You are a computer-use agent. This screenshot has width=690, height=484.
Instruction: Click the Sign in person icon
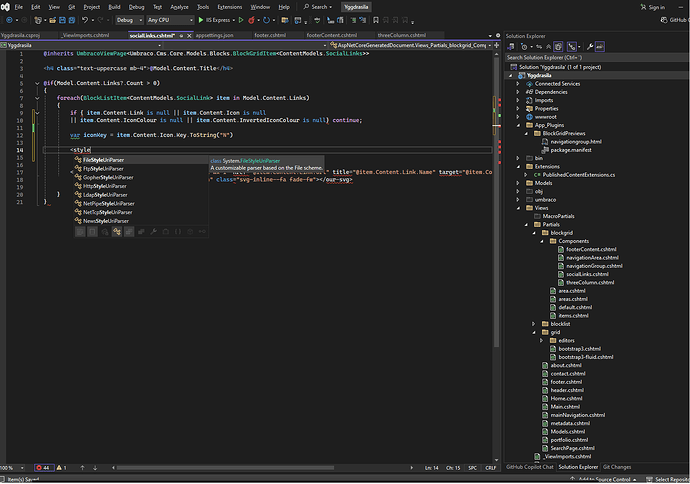click(x=643, y=7)
